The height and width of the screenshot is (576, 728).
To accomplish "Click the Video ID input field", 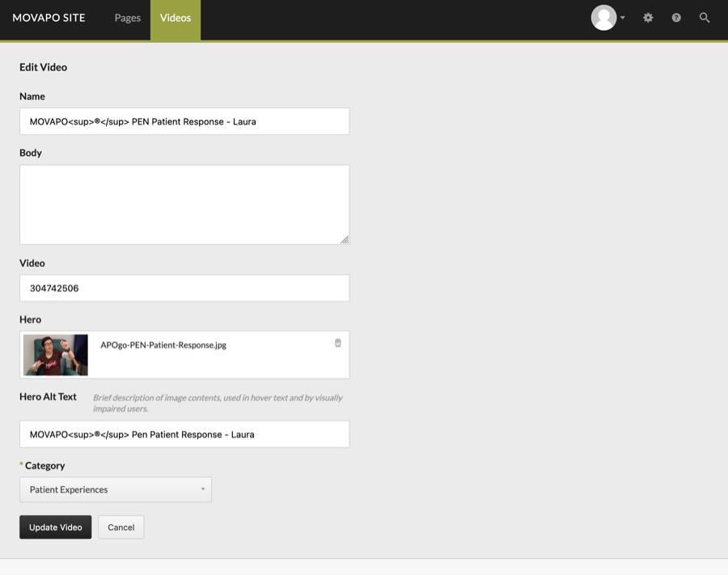I will point(184,288).
